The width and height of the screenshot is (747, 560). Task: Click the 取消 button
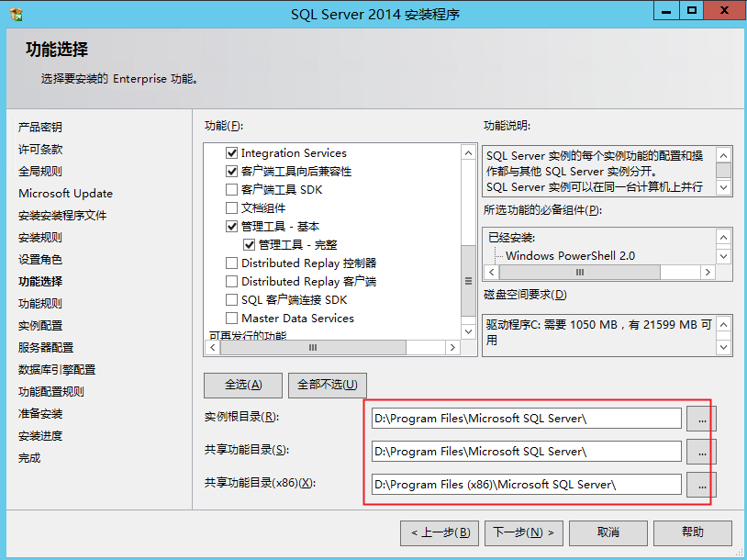point(608,532)
